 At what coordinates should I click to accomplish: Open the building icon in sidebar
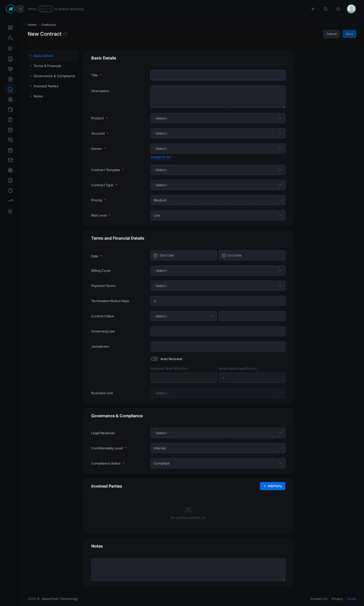tap(10, 59)
